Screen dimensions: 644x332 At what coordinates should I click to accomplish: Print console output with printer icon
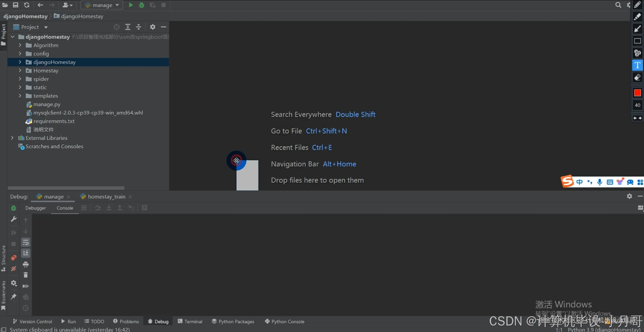[26, 264]
